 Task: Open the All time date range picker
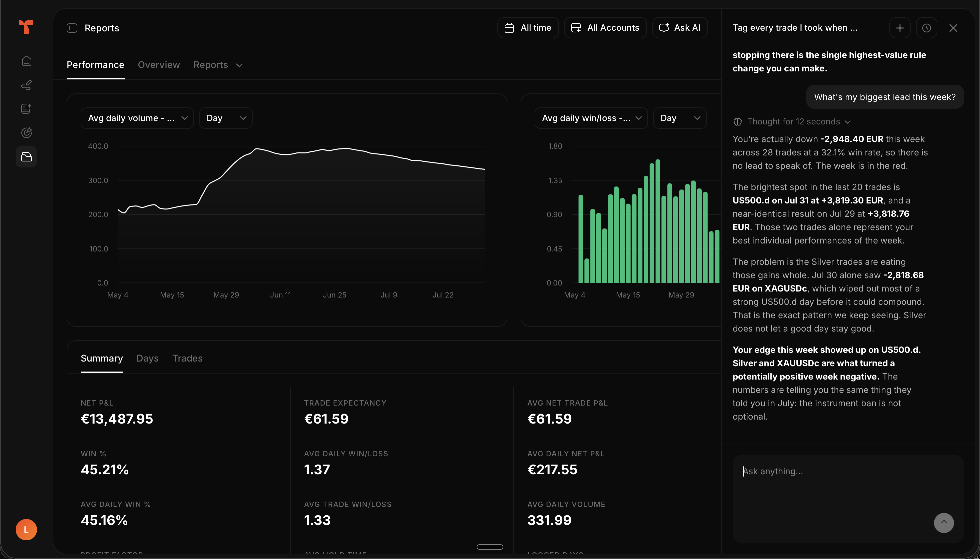click(528, 28)
